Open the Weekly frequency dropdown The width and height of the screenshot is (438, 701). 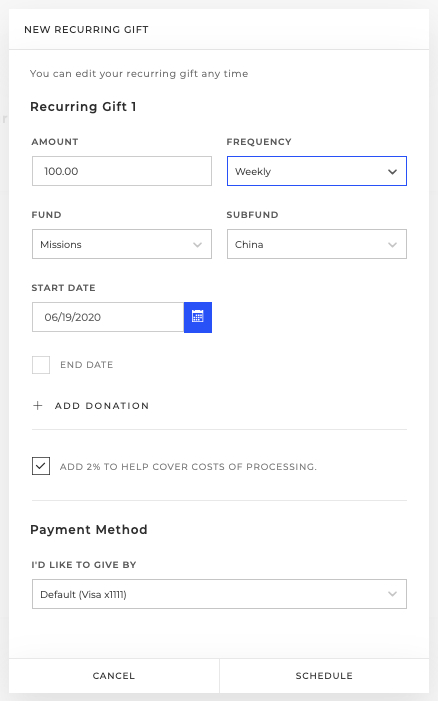coord(317,171)
